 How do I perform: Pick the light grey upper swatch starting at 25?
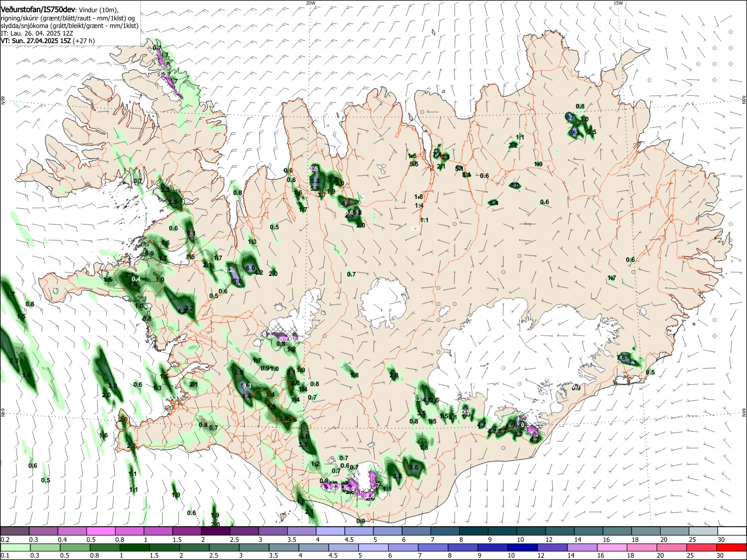coord(704,531)
